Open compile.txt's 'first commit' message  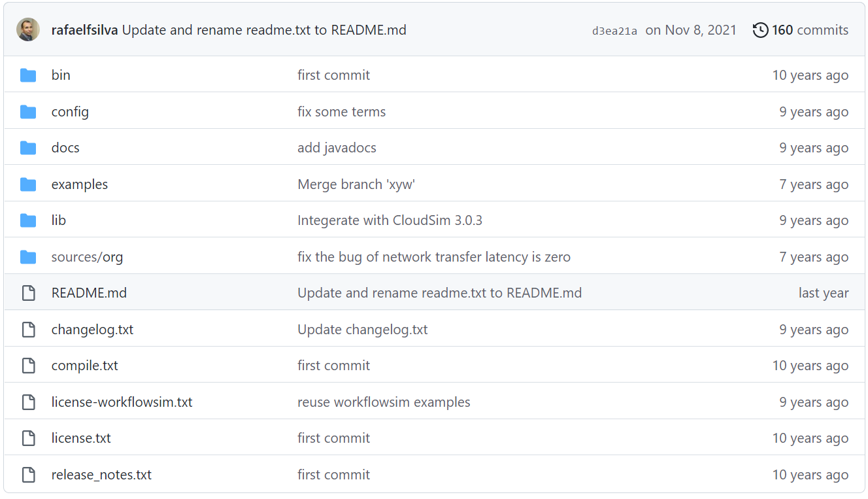(x=334, y=366)
